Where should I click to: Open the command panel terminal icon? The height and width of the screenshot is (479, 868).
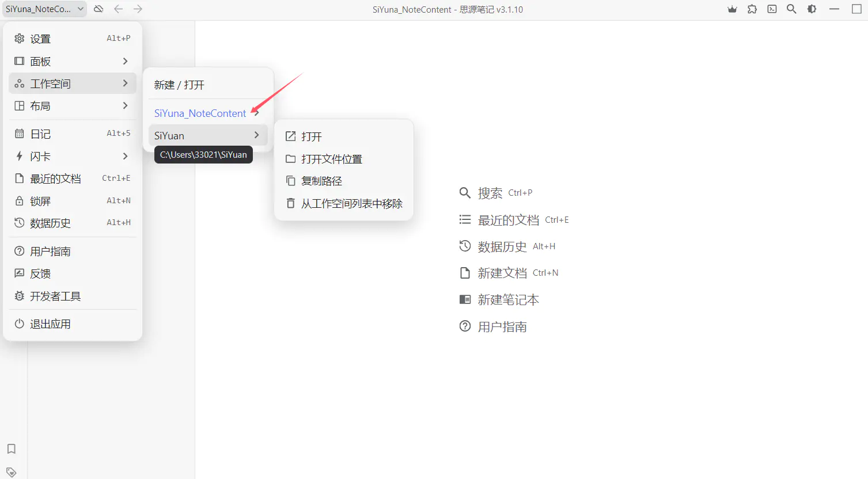pos(772,9)
